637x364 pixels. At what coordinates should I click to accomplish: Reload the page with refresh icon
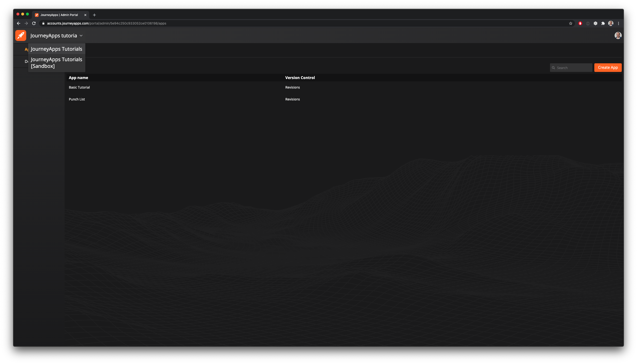point(34,23)
